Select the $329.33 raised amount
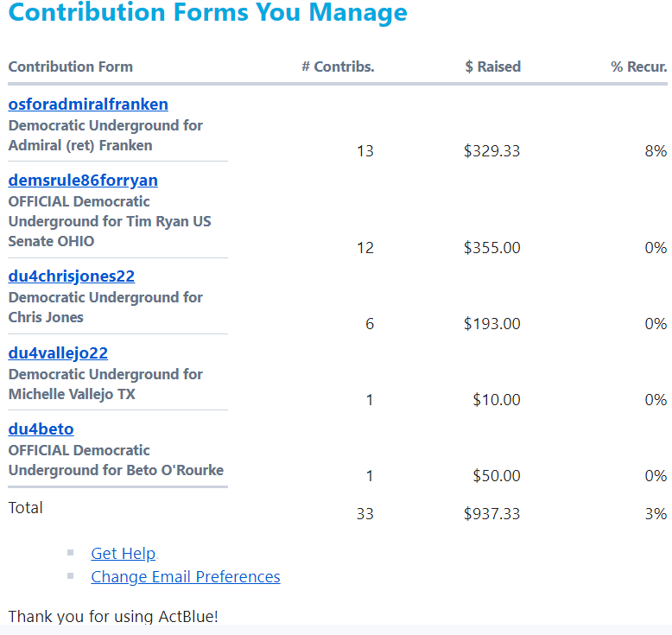The image size is (672, 635). click(491, 151)
